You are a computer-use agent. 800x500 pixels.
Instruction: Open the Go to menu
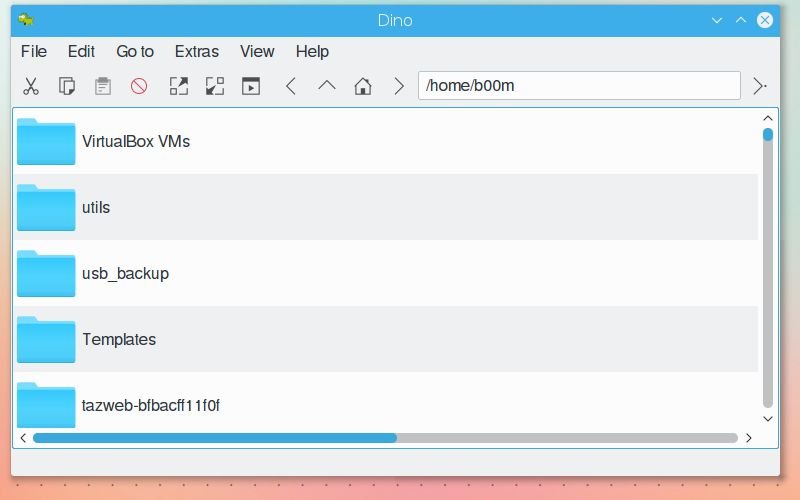(135, 52)
